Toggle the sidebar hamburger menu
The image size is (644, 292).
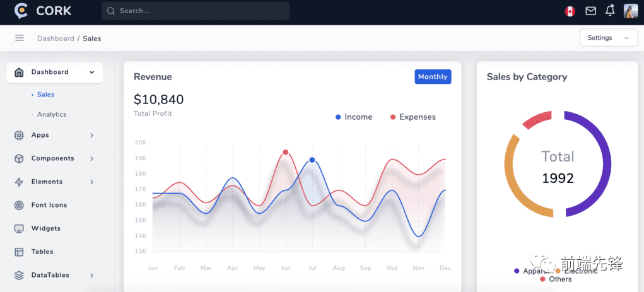pyautogui.click(x=20, y=38)
